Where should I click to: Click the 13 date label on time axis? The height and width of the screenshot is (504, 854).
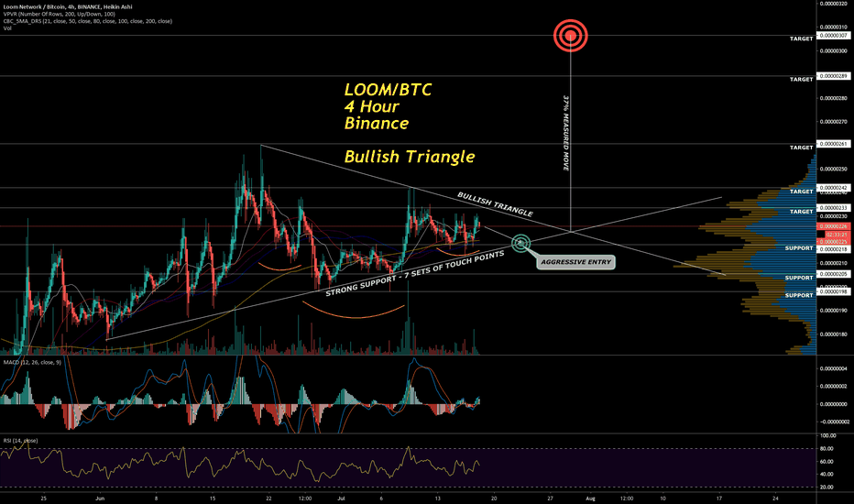tap(437, 498)
